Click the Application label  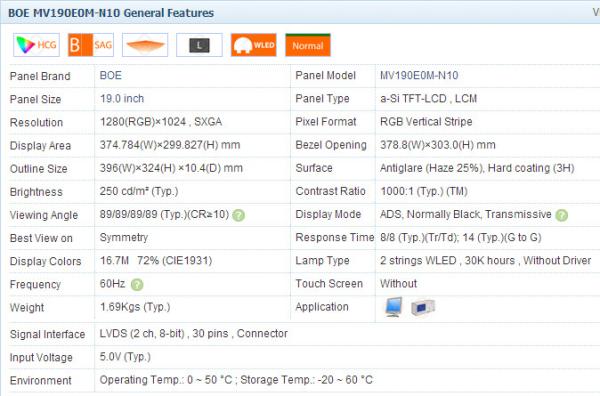coord(322,307)
